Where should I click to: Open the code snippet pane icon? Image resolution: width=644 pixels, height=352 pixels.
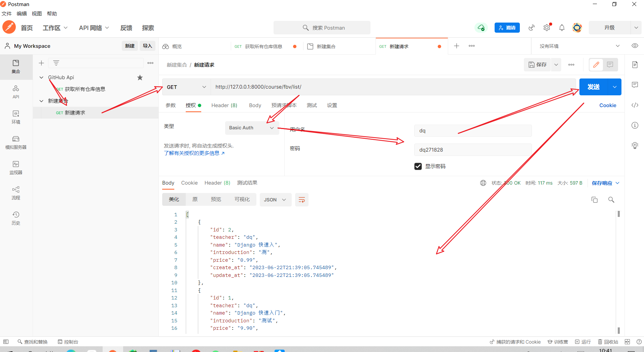(x=635, y=105)
